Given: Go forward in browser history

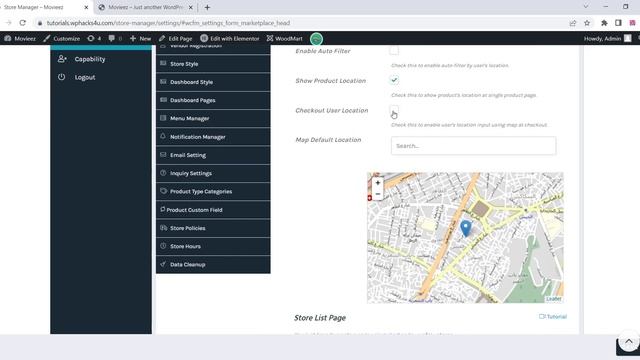Looking at the screenshot, I should tap(8, 23).
